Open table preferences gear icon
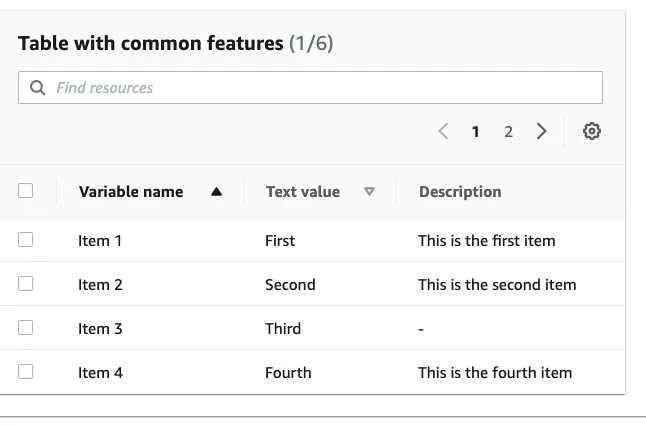Viewport: 646px width, 426px height. click(x=591, y=132)
